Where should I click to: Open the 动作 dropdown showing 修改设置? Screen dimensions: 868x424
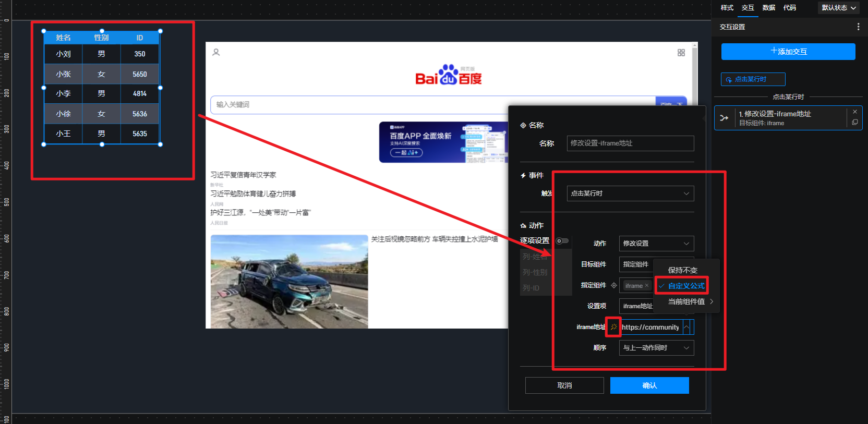pyautogui.click(x=656, y=244)
